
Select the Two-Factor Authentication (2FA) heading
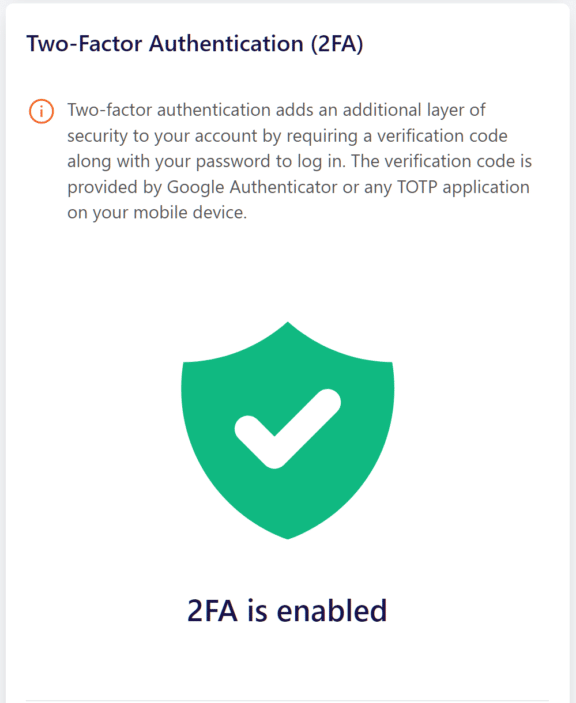[195, 44]
